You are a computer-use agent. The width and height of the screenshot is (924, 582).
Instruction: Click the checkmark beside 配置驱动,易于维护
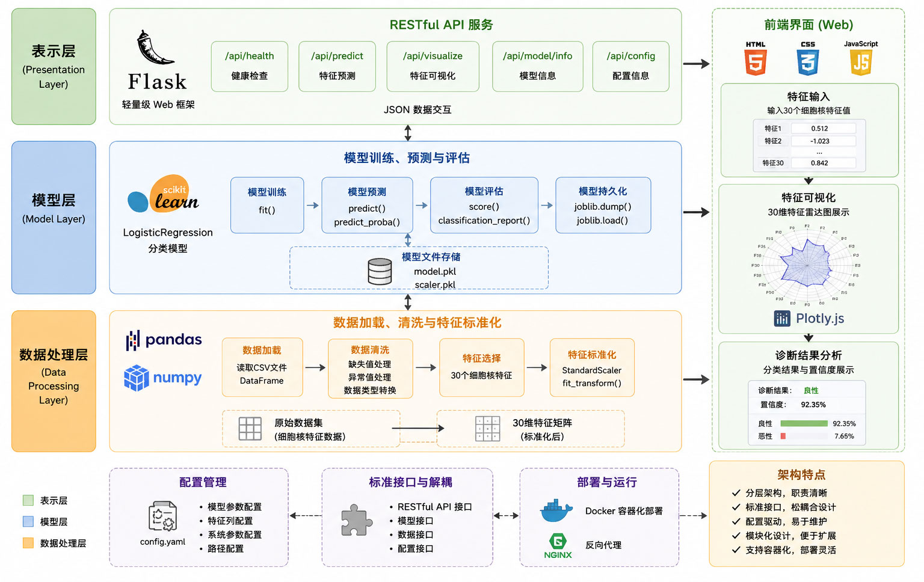pos(736,521)
